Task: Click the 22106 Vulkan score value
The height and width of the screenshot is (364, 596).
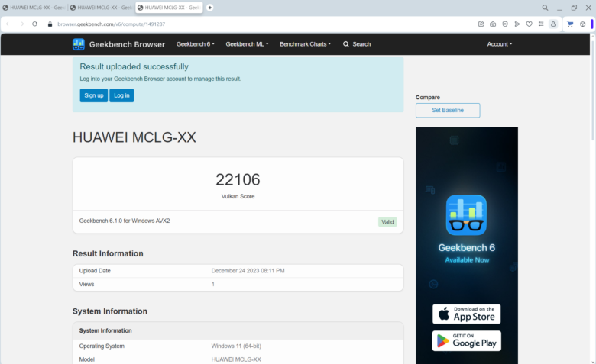Action: 238,179
